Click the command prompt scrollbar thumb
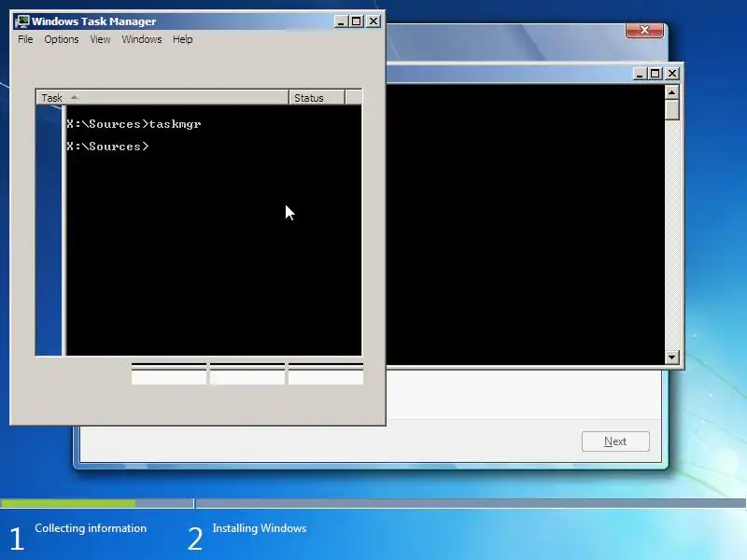Viewport: 747px width, 560px height. coord(671,109)
